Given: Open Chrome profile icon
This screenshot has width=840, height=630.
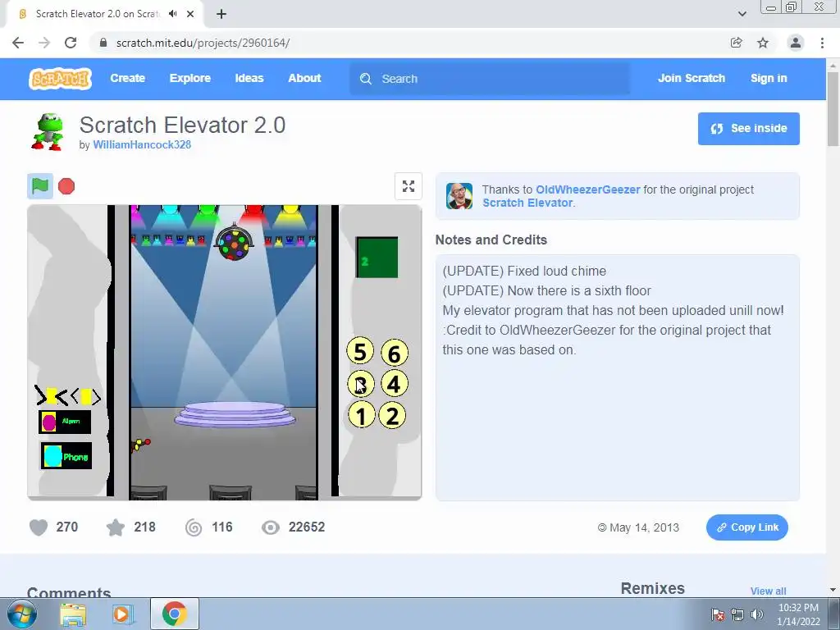Looking at the screenshot, I should (x=796, y=43).
